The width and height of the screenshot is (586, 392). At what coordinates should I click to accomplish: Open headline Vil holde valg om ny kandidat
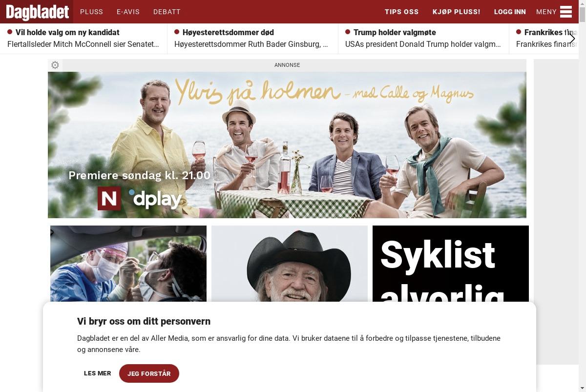(67, 32)
